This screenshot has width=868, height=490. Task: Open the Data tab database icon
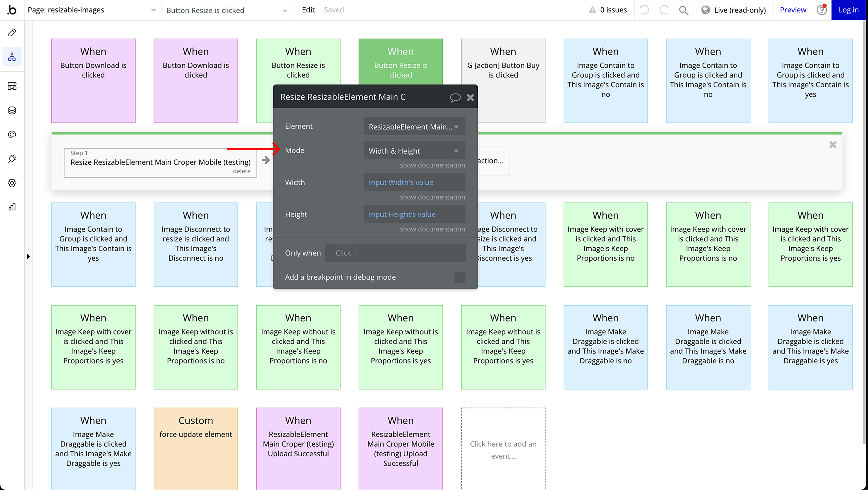pos(12,110)
